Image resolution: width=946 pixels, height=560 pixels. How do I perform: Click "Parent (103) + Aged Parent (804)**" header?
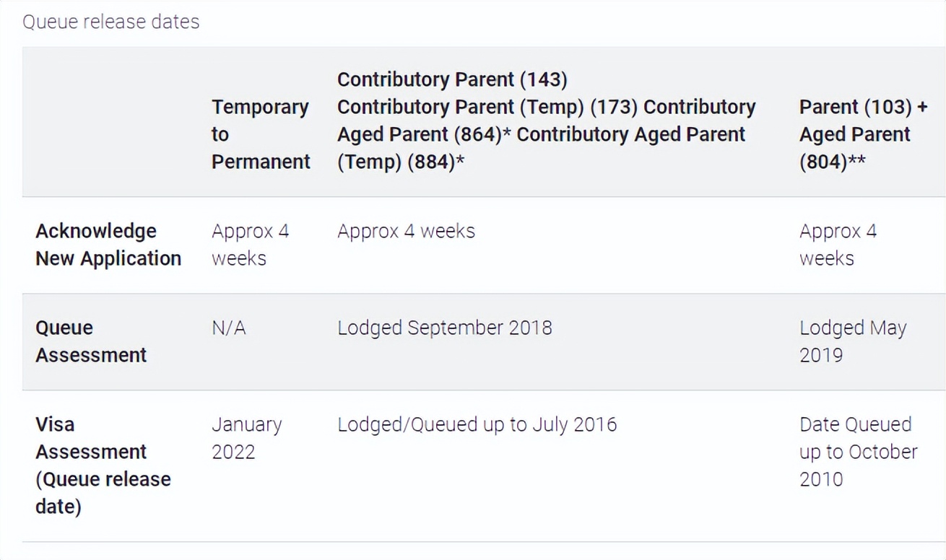click(863, 134)
